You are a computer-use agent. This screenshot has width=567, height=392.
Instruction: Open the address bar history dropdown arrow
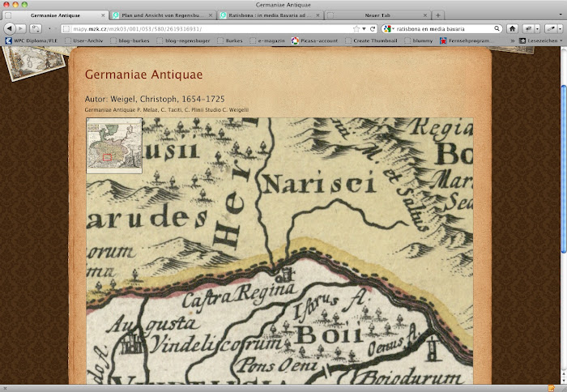(x=364, y=28)
